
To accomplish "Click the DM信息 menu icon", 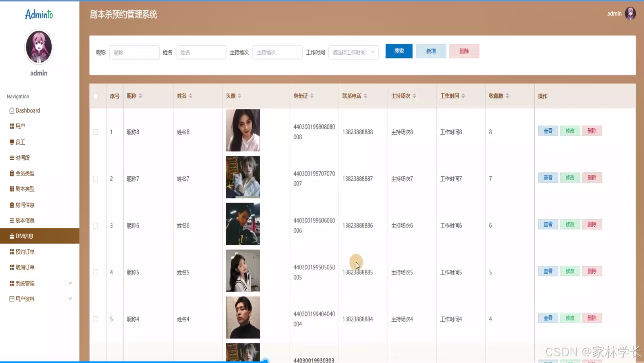I will point(12,236).
